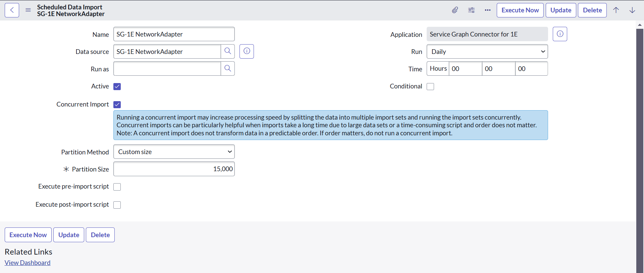The width and height of the screenshot is (644, 273).
Task: Show Application info icon details
Action: 560,34
